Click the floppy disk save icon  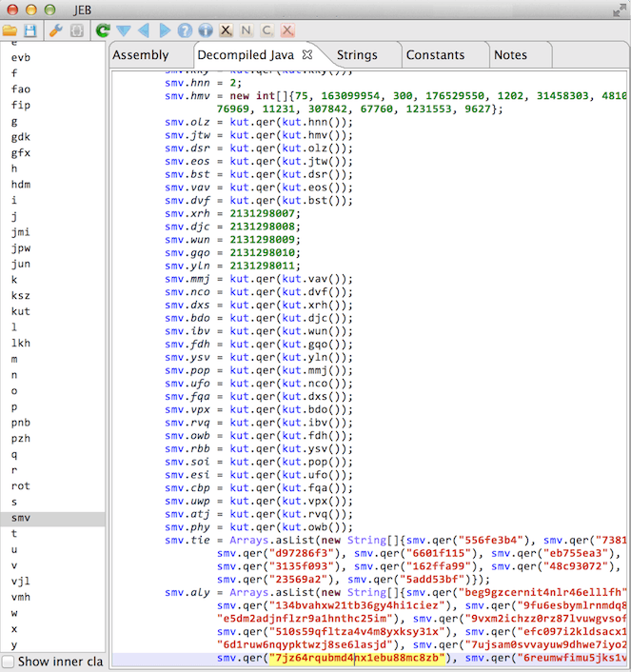tap(30, 30)
